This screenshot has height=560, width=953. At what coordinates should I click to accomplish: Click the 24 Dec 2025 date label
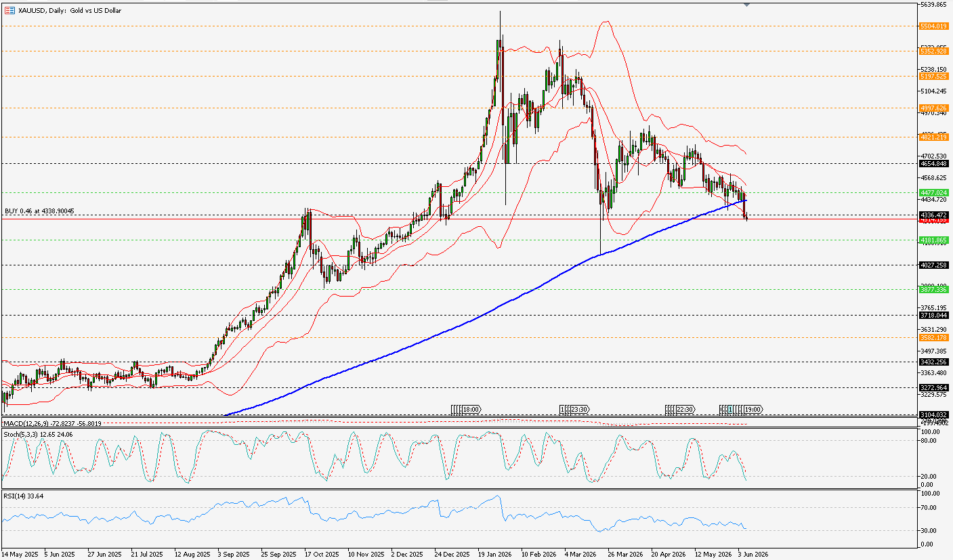452,553
